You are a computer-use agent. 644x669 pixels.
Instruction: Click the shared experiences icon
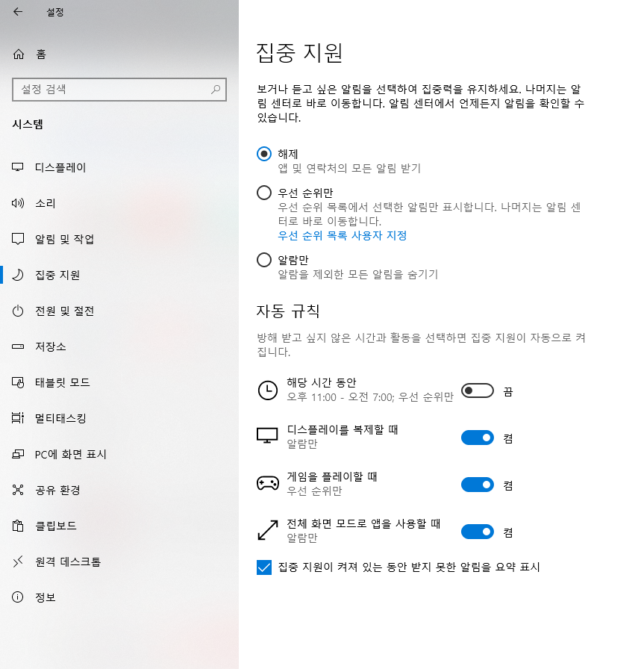pos(18,490)
